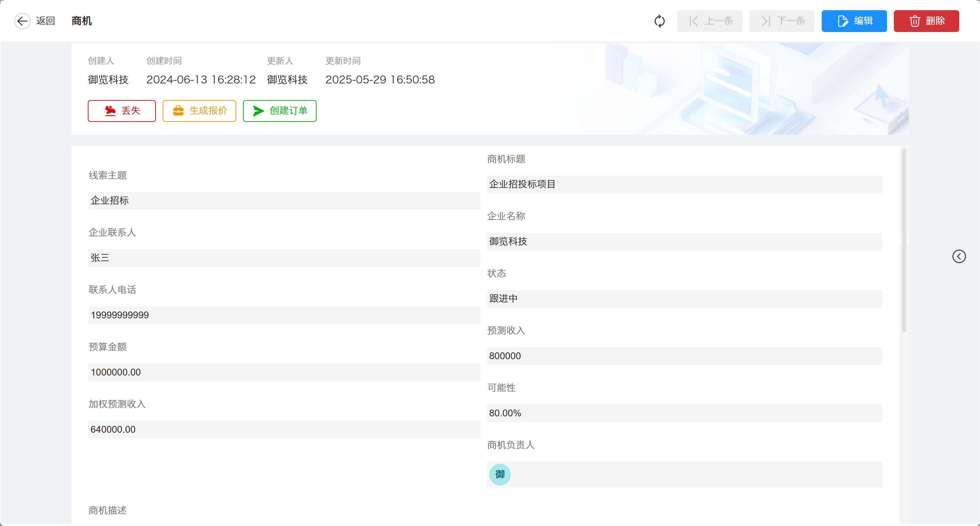Image resolution: width=980 pixels, height=526 pixels.
Task: Click the phone number field 19999999999
Action: point(284,315)
